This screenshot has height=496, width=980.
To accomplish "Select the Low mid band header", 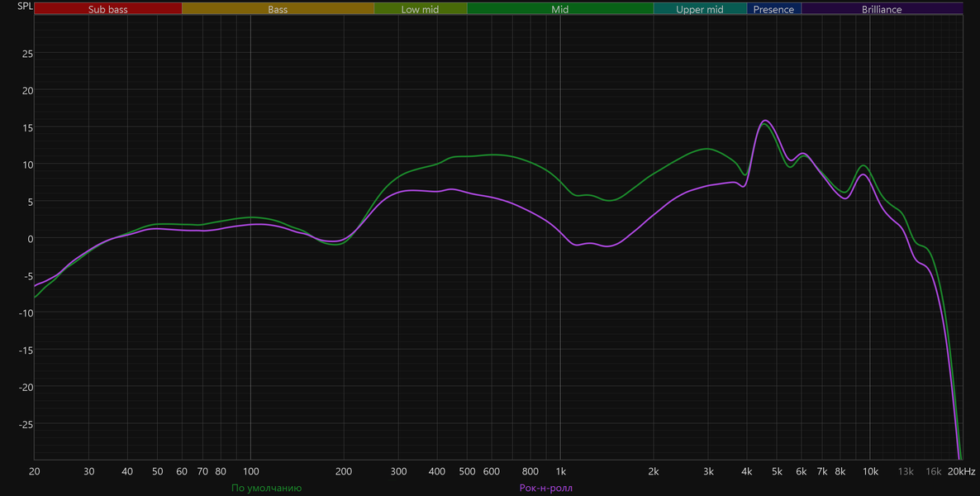I will click(420, 9).
